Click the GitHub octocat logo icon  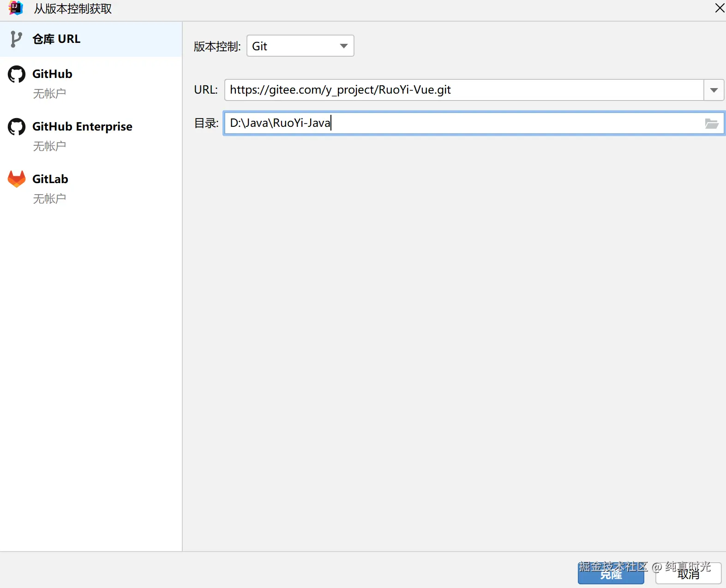point(17,74)
